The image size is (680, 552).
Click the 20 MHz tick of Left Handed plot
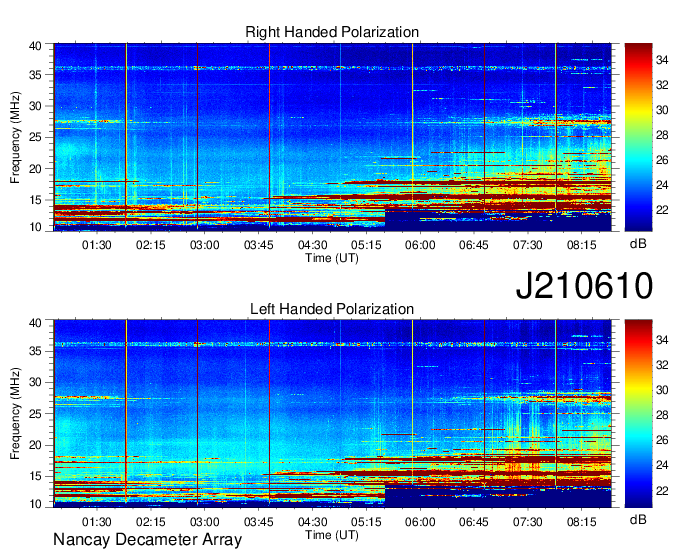click(x=36, y=445)
